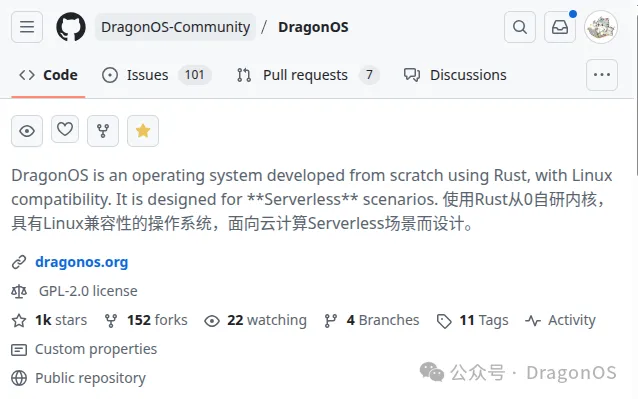Screen dimensions: 638x399
Task: Go to the Discussions tab
Action: [455, 75]
